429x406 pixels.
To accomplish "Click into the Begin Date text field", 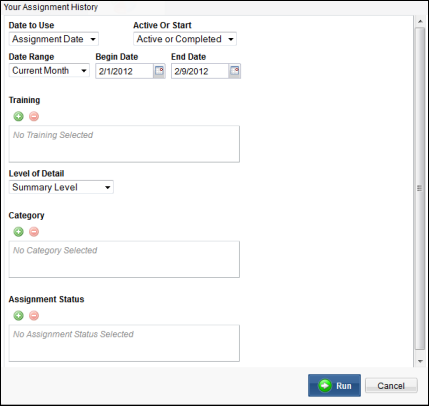I will tap(125, 71).
